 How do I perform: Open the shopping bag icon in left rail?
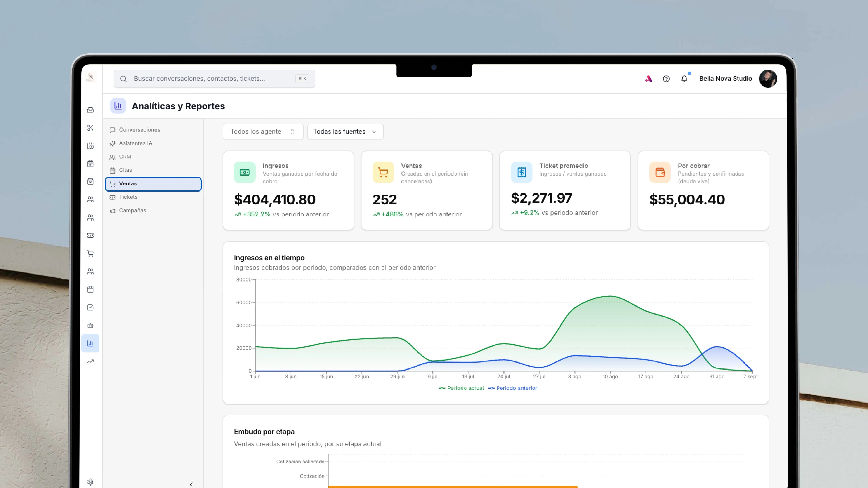(x=90, y=181)
